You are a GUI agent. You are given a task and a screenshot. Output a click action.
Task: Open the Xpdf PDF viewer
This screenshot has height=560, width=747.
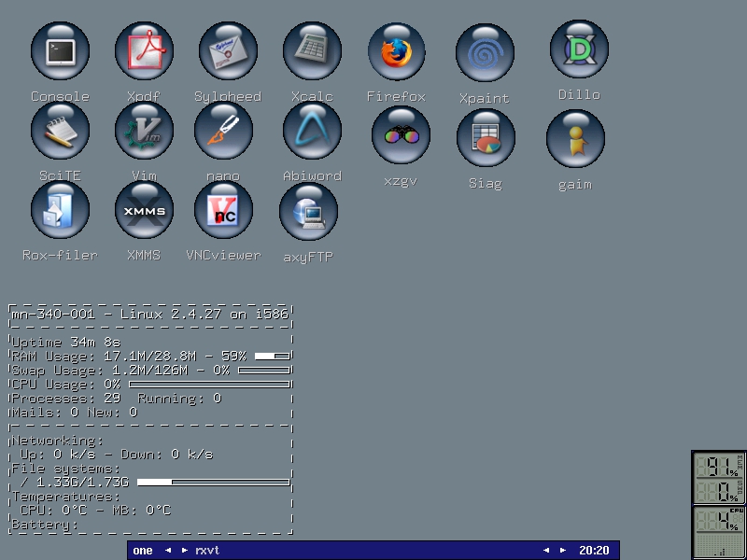pos(144,51)
